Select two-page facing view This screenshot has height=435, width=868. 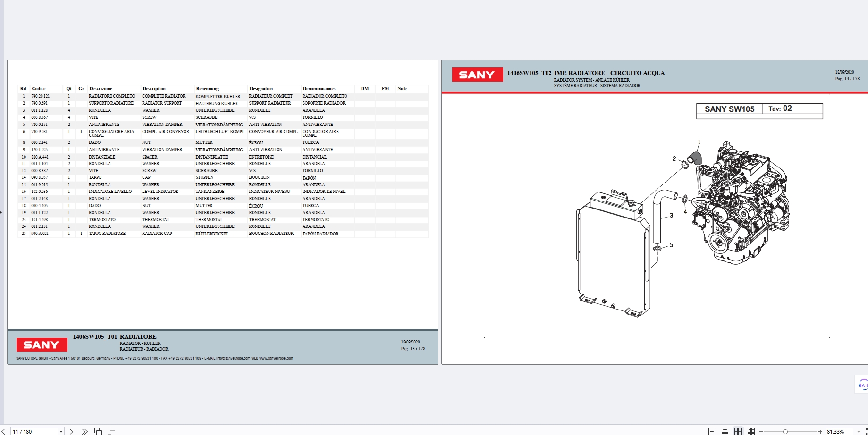pyautogui.click(x=738, y=431)
